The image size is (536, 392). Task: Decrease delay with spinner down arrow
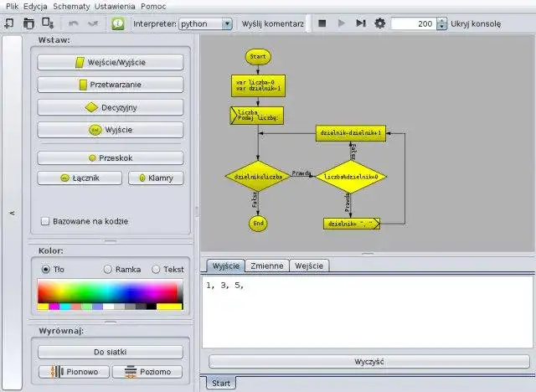click(441, 27)
